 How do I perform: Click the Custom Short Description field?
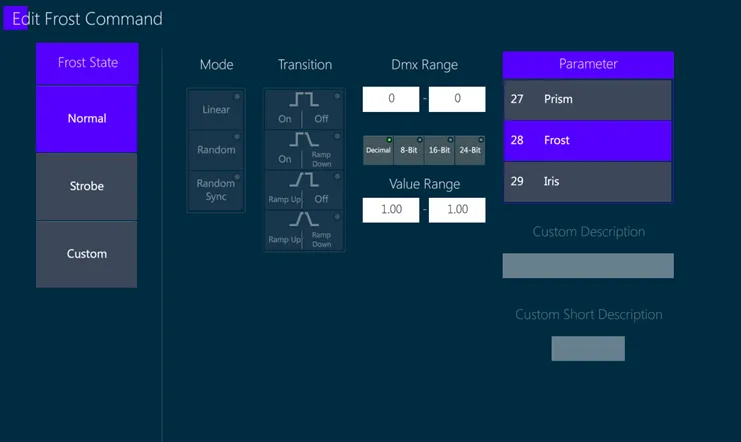coord(588,348)
